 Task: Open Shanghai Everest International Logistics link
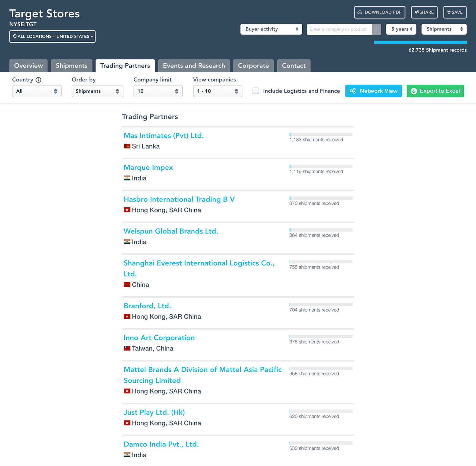[x=199, y=268]
